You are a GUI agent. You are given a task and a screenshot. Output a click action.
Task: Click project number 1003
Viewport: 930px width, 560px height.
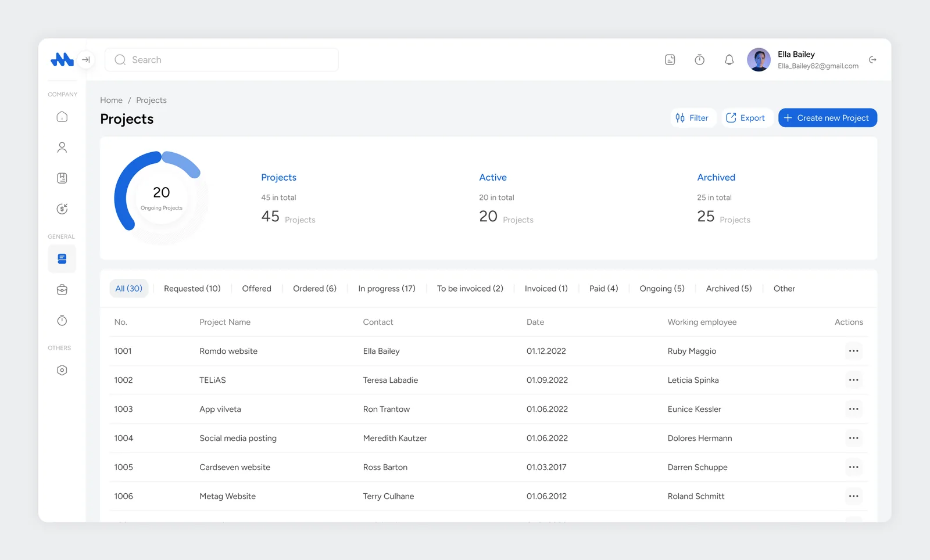click(123, 409)
